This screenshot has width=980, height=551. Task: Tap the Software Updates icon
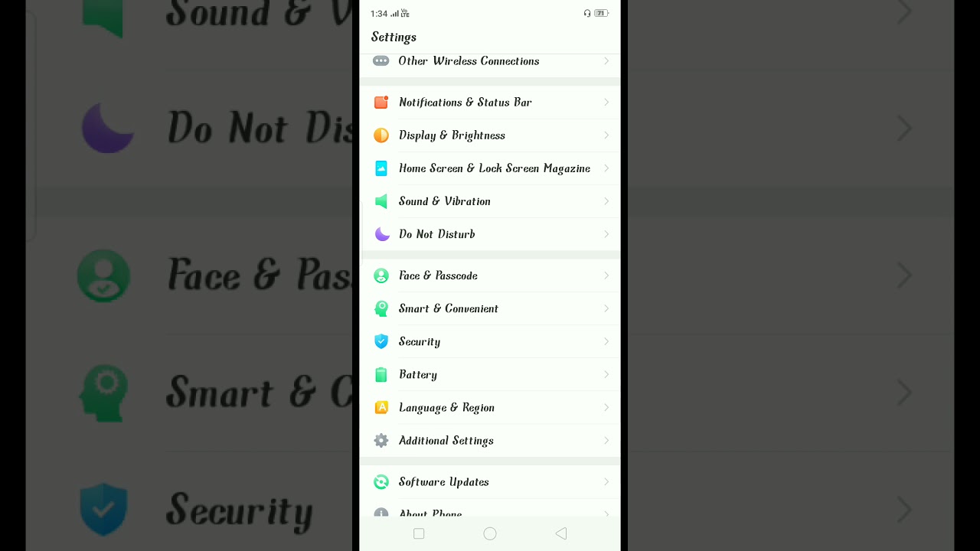click(381, 481)
